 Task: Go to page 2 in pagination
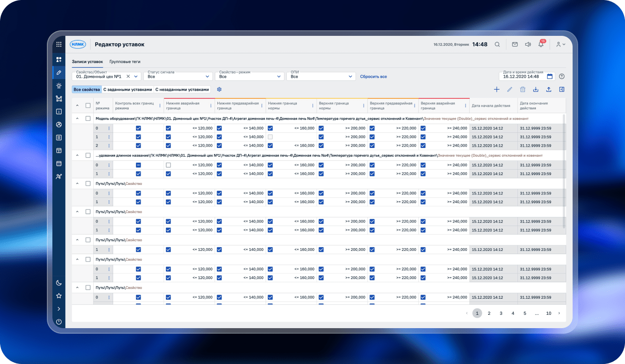pos(489,313)
